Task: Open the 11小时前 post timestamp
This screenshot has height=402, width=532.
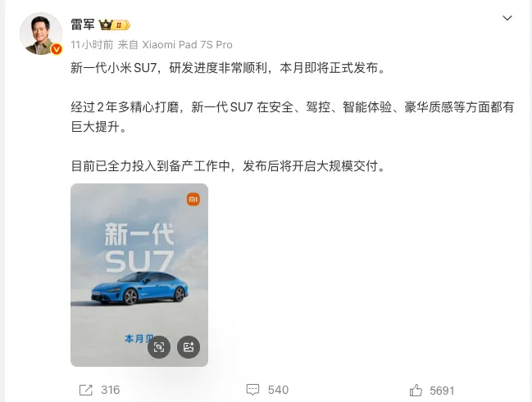Action: [x=92, y=45]
